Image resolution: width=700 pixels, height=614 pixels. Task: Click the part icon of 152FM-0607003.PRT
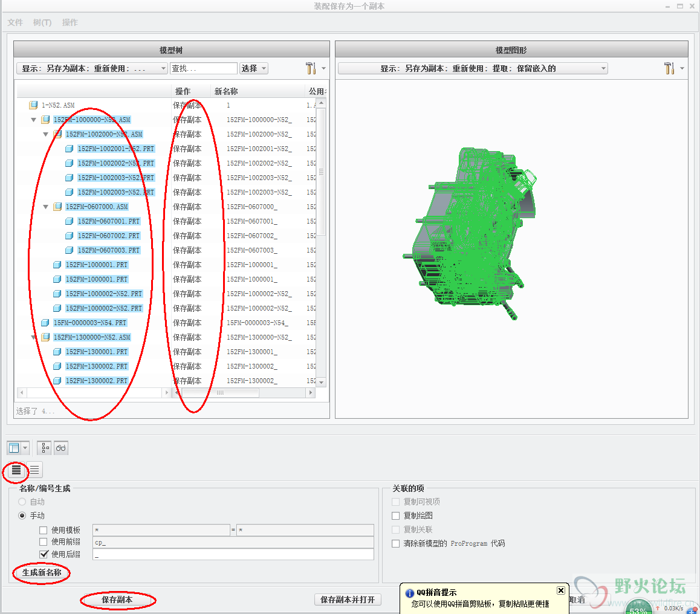point(69,250)
